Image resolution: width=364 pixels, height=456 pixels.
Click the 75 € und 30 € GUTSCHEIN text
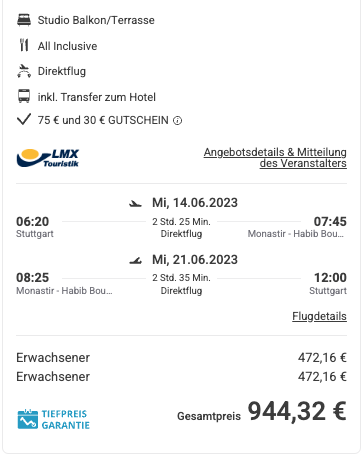[103, 120]
